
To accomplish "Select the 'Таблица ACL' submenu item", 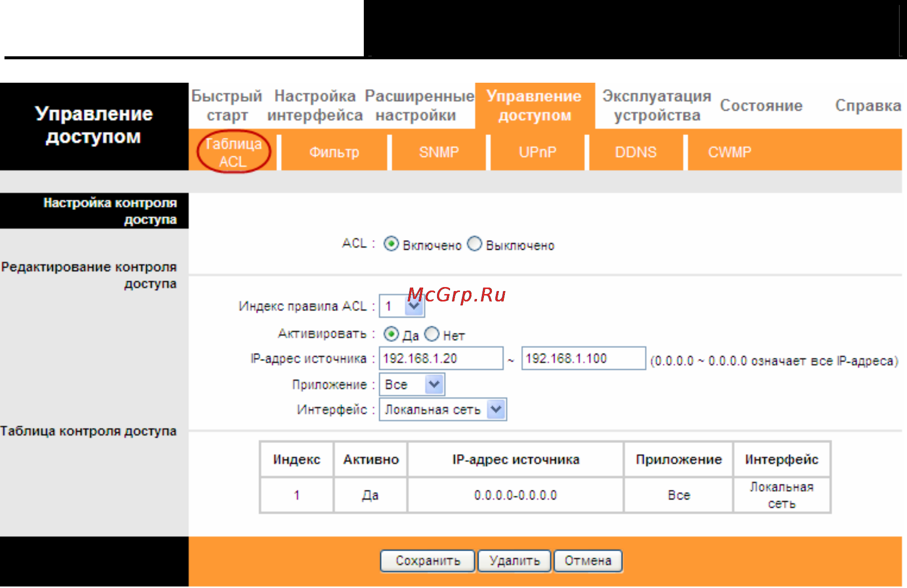I will [x=233, y=152].
